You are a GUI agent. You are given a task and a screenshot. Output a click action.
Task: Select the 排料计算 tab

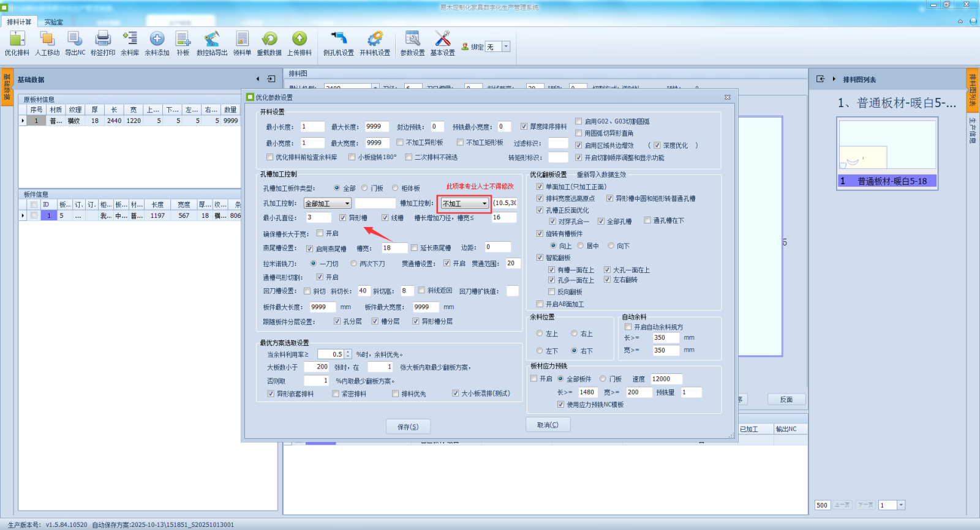[x=19, y=22]
